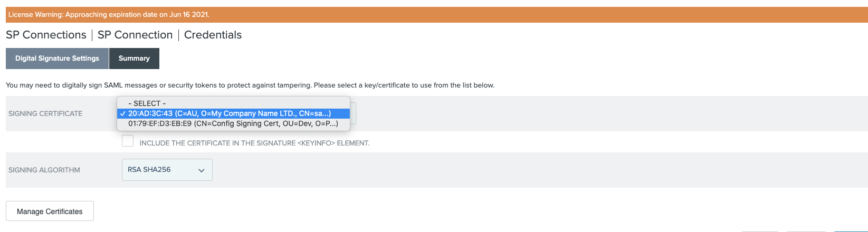Click the License Warning expiration banner
This screenshot has height=232, width=868.
point(437,15)
